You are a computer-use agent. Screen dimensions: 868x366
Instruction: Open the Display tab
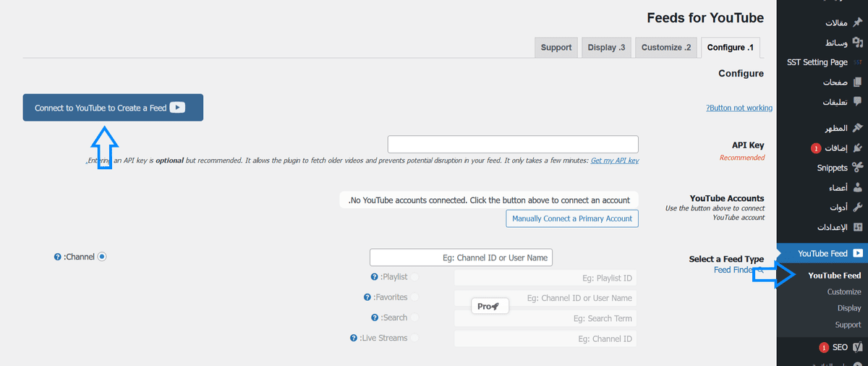pos(606,48)
